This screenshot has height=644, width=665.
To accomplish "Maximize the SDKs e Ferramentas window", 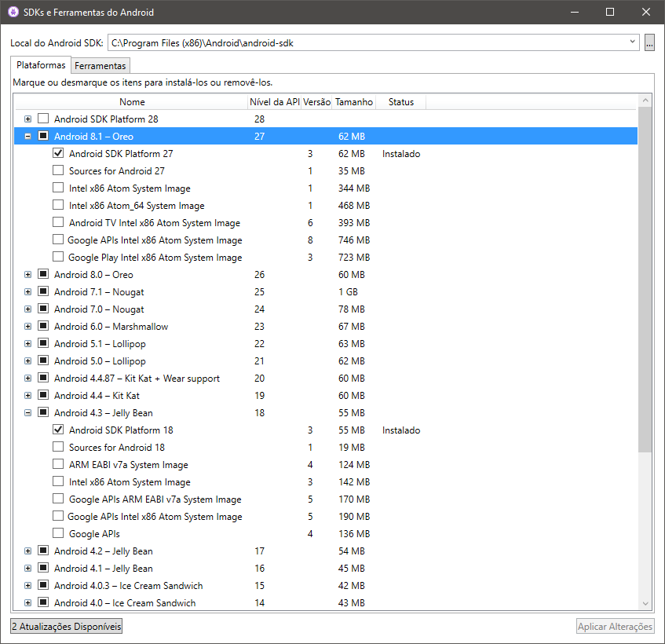I will point(610,12).
